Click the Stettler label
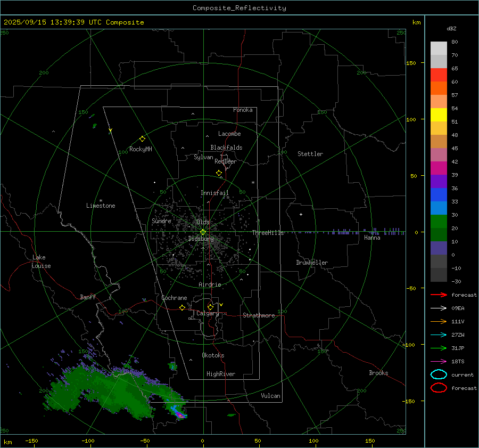This screenshot has height=448, width=479. pyautogui.click(x=310, y=154)
